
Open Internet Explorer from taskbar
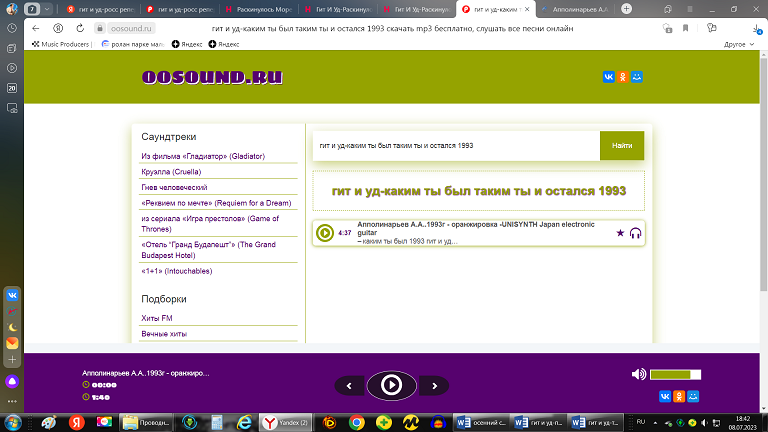click(x=244, y=422)
